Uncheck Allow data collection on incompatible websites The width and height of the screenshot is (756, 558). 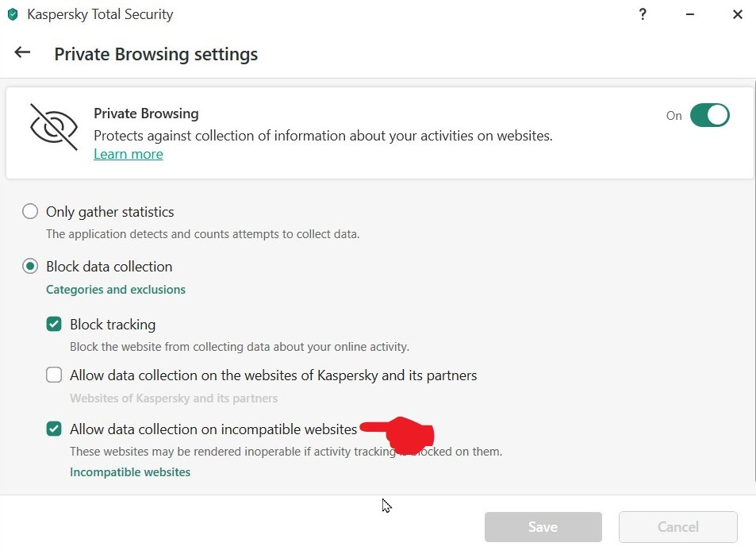54,429
